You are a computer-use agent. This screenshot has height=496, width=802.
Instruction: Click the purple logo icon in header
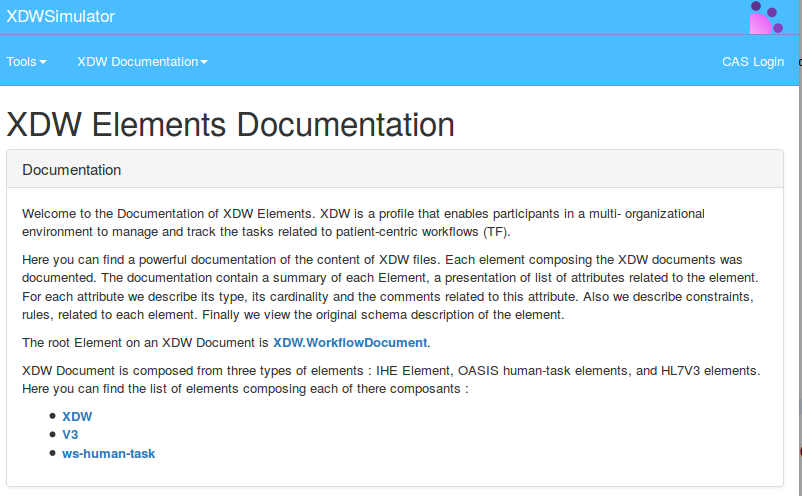(x=766, y=17)
